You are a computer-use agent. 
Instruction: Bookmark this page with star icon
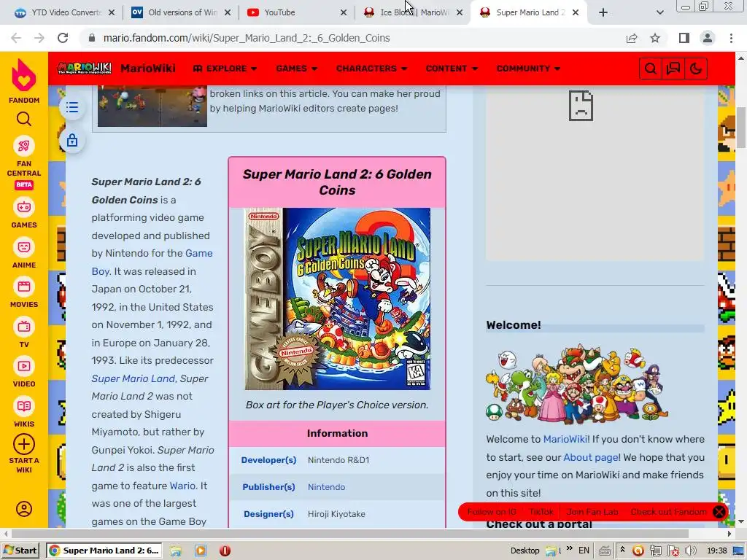pyautogui.click(x=655, y=38)
